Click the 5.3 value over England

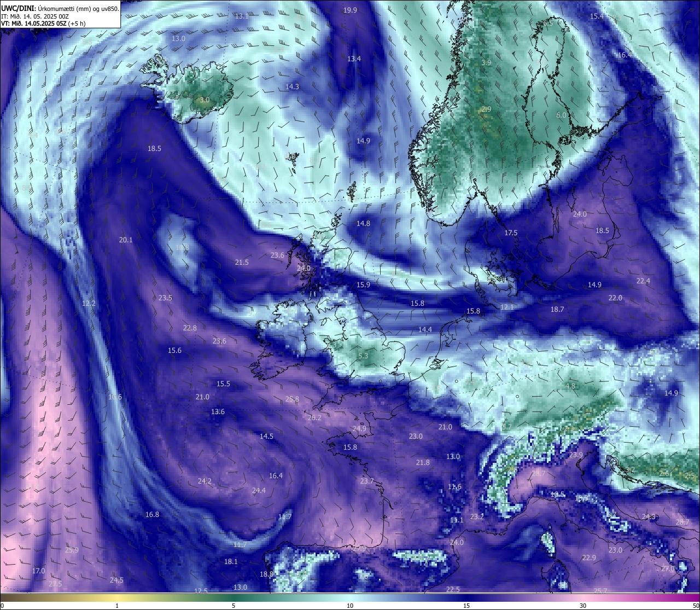click(x=363, y=356)
